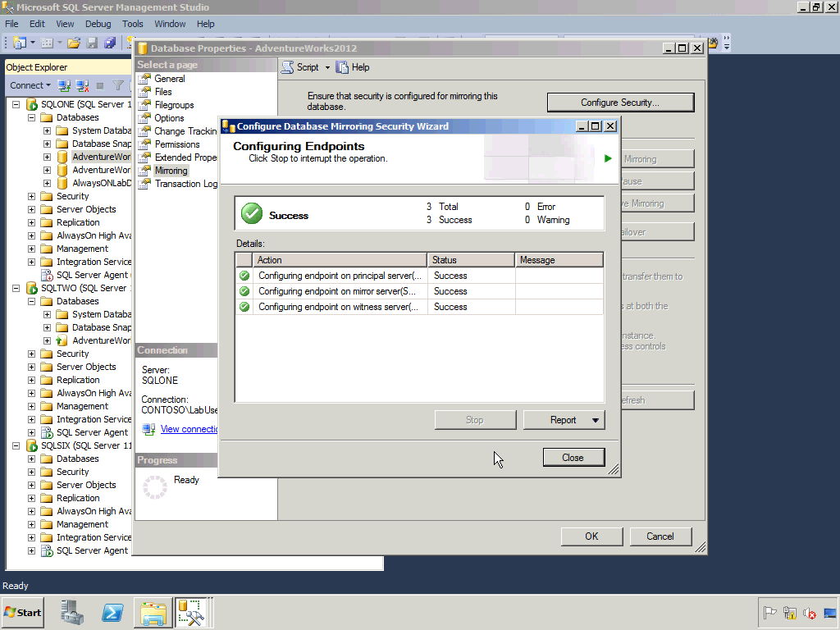
Task: Launch Windows PowerShell from the taskbar
Action: click(x=112, y=612)
